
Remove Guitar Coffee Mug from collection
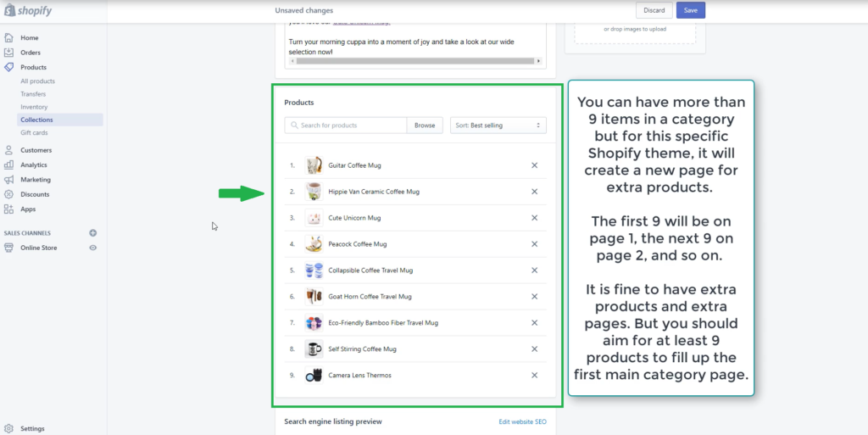534,165
